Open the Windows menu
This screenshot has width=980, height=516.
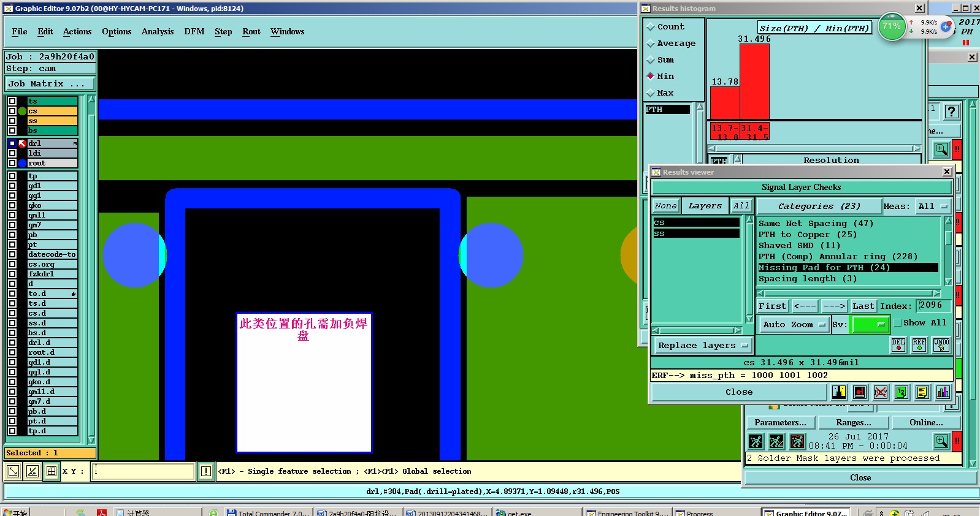click(x=288, y=32)
